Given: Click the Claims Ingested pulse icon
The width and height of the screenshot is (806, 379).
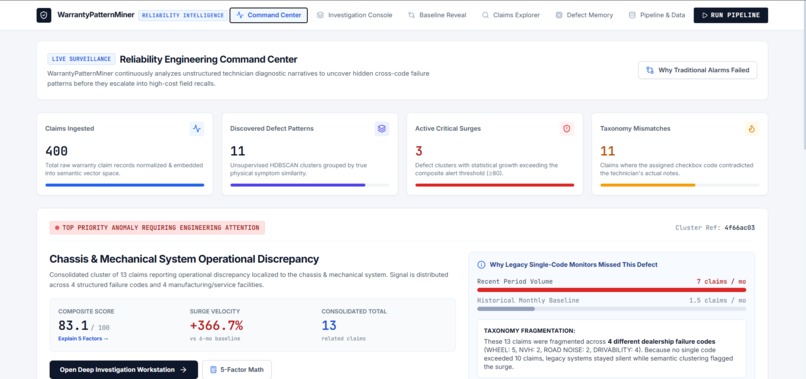Looking at the screenshot, I should click(196, 129).
